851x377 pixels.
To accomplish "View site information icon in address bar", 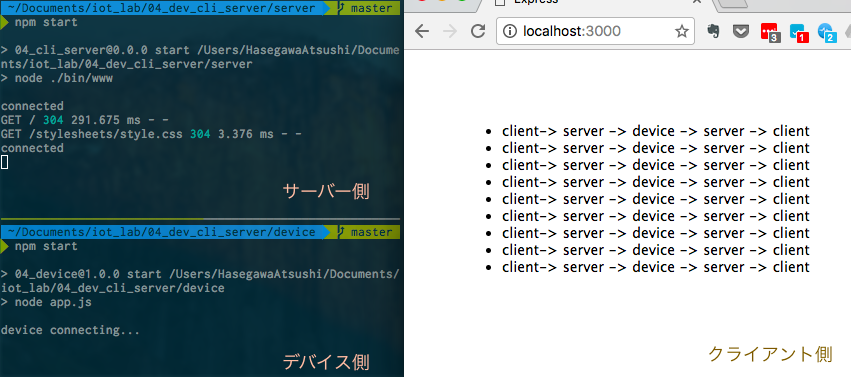I will coord(510,31).
